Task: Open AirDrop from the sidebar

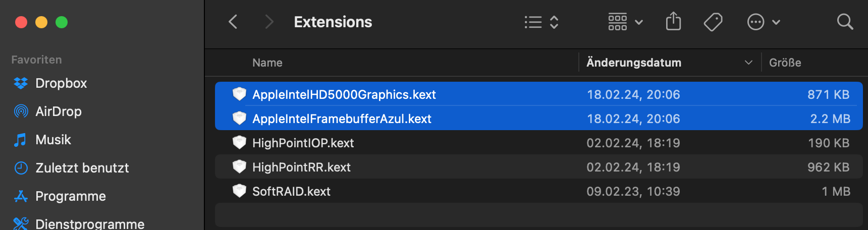Action: [x=58, y=111]
